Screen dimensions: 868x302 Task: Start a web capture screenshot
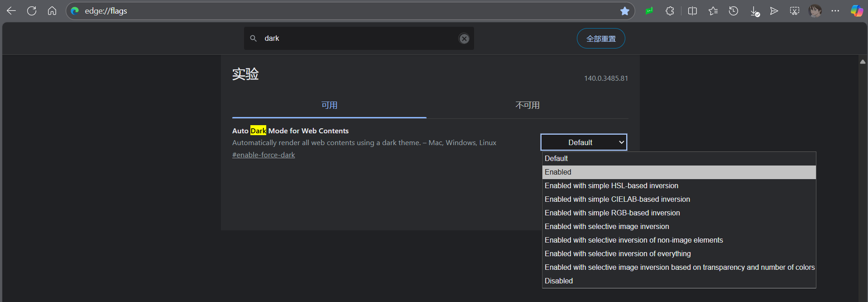[x=795, y=11]
